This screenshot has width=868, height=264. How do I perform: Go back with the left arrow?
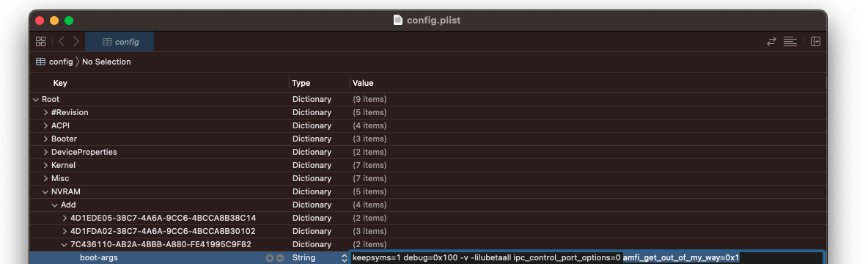click(x=62, y=42)
